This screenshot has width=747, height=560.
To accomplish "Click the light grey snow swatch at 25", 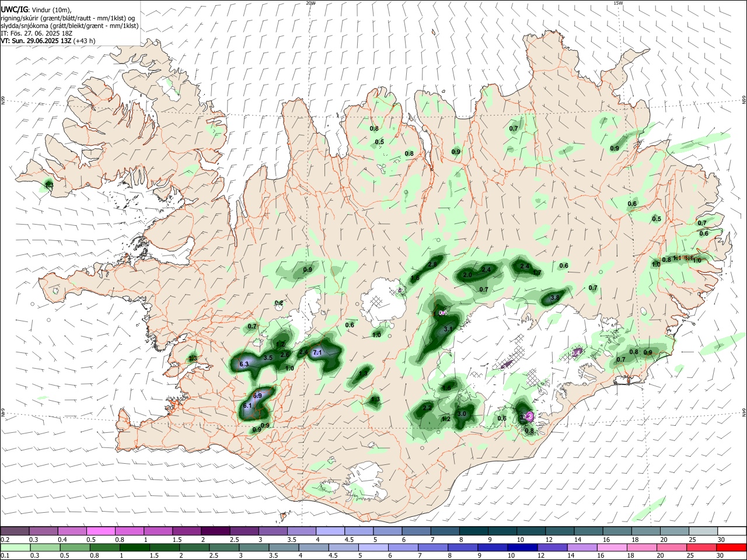I will tap(703, 531).
